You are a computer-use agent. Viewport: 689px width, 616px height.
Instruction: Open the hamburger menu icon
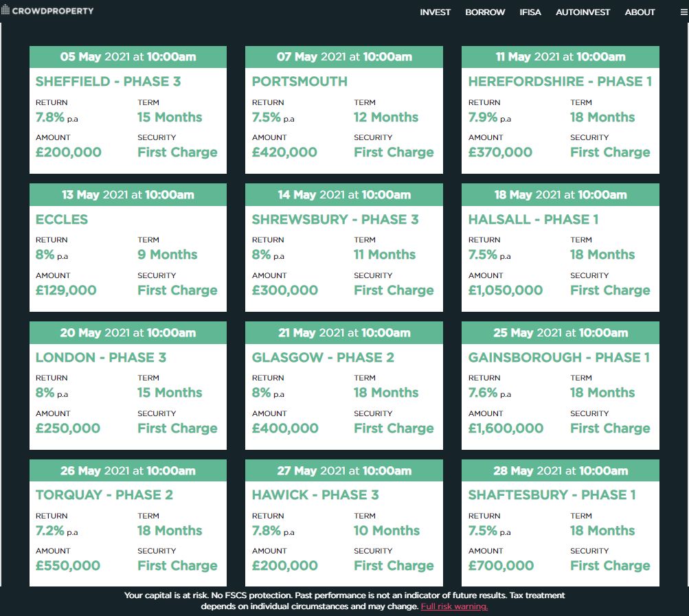684,12
